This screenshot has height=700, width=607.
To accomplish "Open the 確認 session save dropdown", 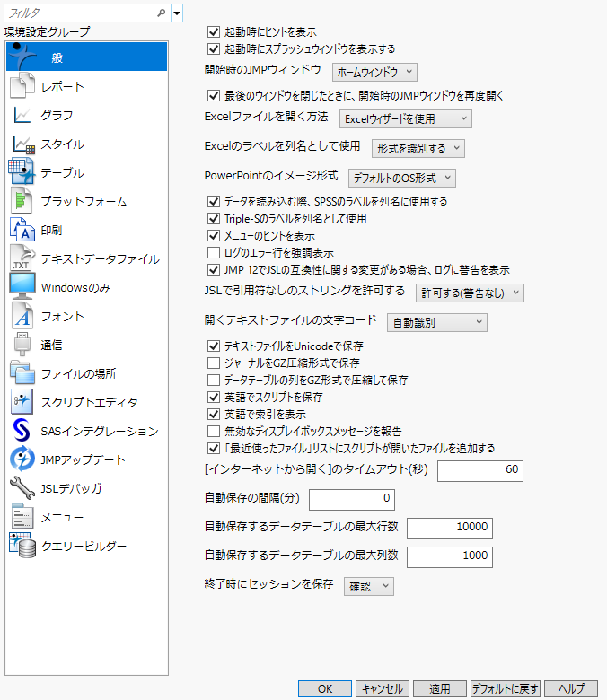I will (369, 586).
